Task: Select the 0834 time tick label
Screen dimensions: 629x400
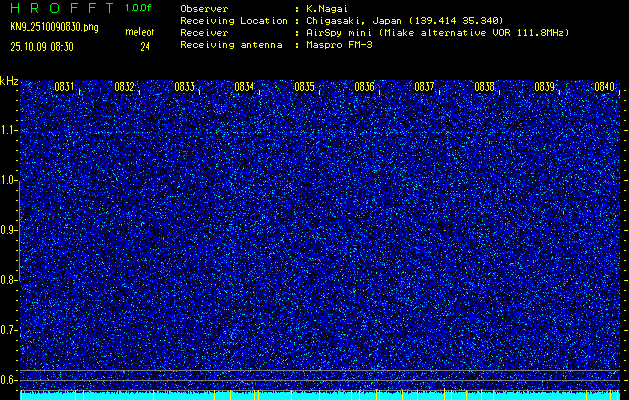Action: 244,87
